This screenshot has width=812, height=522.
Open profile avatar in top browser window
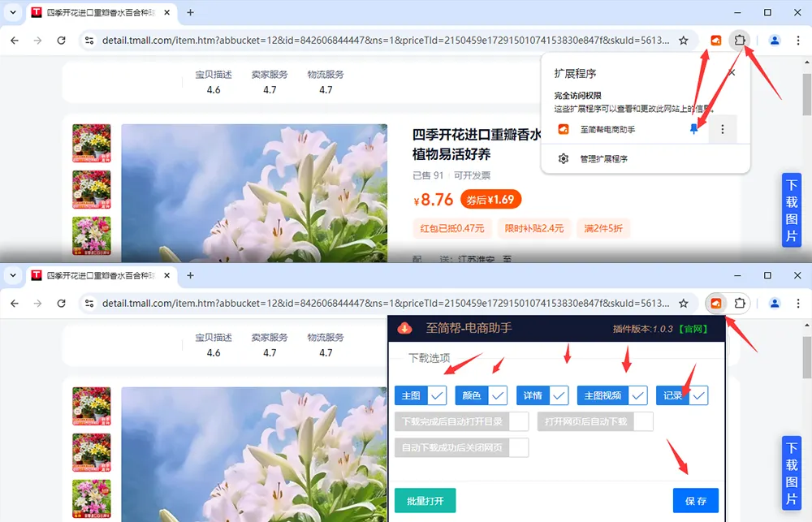pos(775,41)
